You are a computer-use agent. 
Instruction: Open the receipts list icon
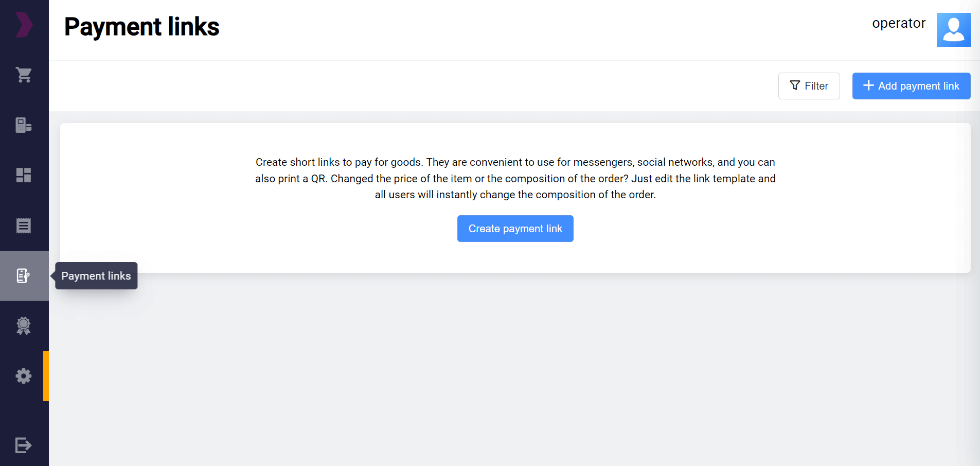click(24, 226)
